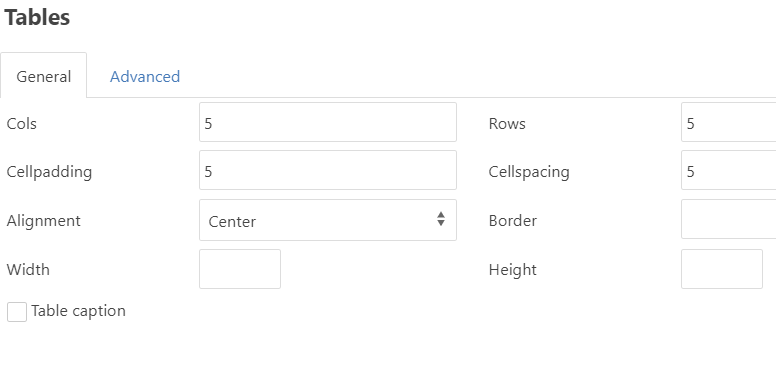Viewport: 776px width, 378px height.
Task: Click the Cols label
Action: 21,123
